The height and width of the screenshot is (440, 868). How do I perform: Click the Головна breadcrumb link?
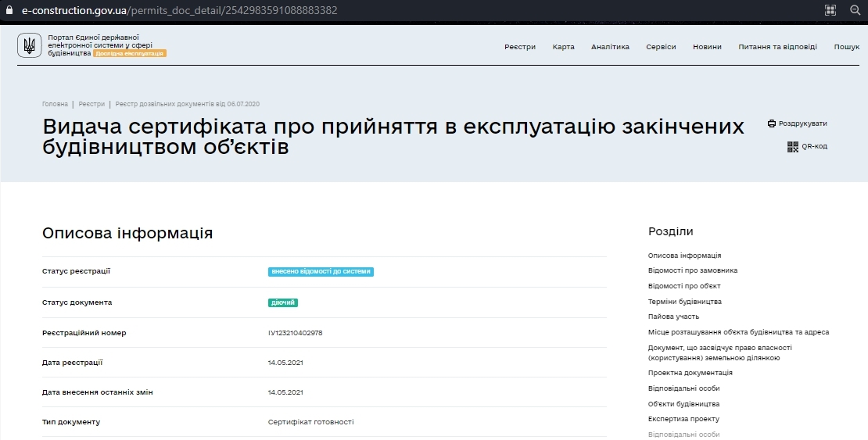pos(55,104)
